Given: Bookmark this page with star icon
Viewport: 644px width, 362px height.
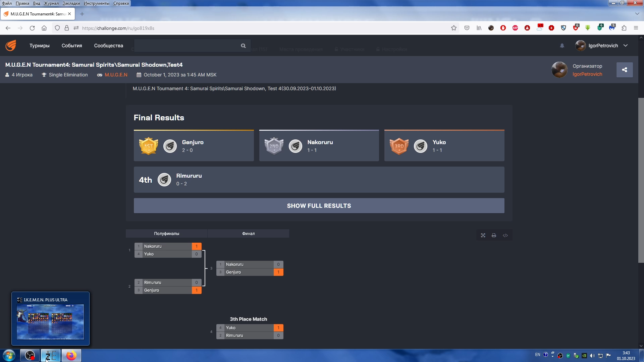Looking at the screenshot, I should (454, 28).
